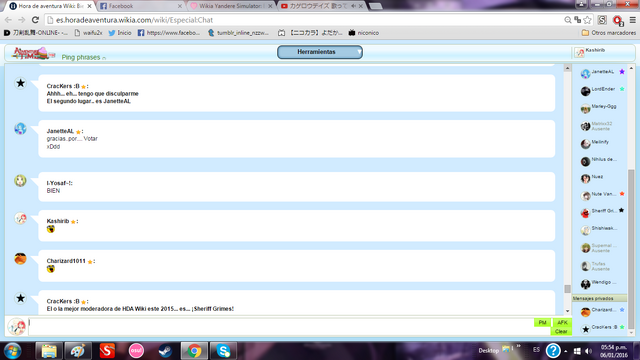Click the Ping phrases link
The height and width of the screenshot is (360, 640).
[81, 57]
